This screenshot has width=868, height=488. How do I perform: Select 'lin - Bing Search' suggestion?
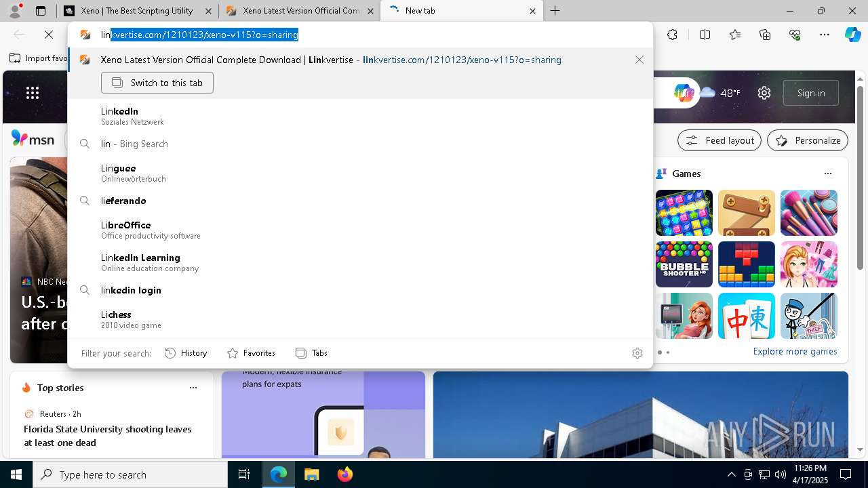coord(360,144)
